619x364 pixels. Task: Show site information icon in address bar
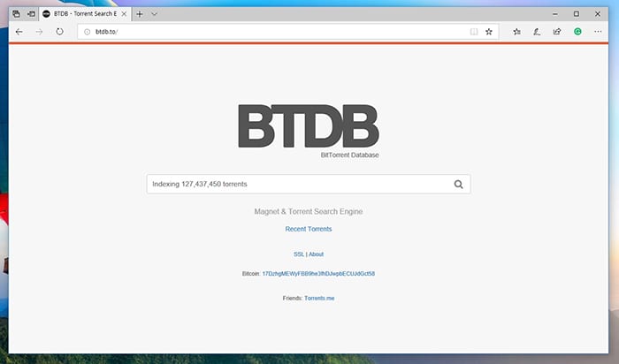[88, 32]
